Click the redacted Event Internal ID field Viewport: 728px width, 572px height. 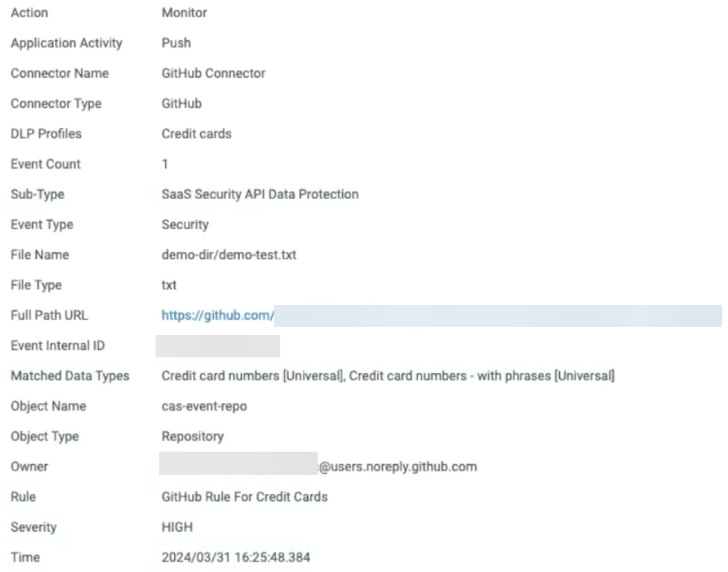[218, 346]
